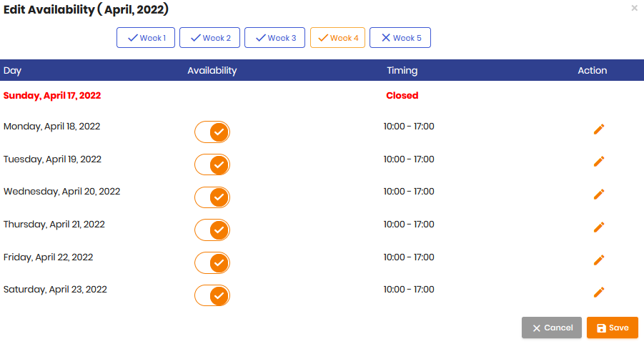Select the Week 3 tab

click(274, 38)
